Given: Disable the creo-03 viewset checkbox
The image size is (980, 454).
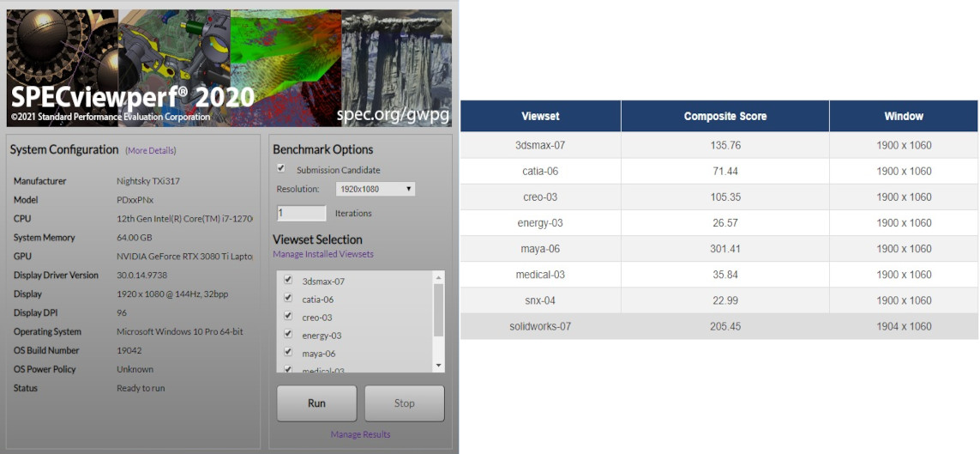Looking at the screenshot, I should 288,317.
